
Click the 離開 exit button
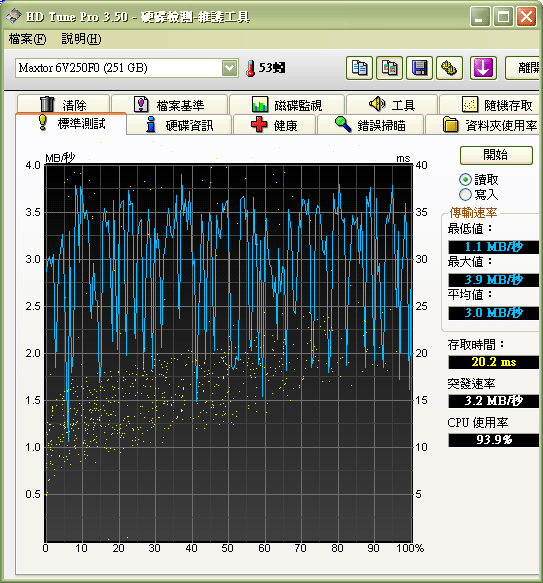[x=522, y=68]
